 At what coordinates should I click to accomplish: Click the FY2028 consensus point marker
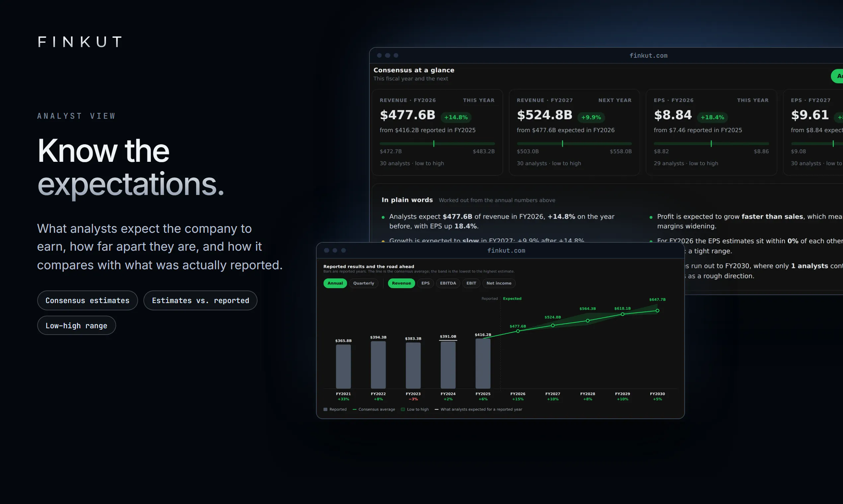click(588, 321)
